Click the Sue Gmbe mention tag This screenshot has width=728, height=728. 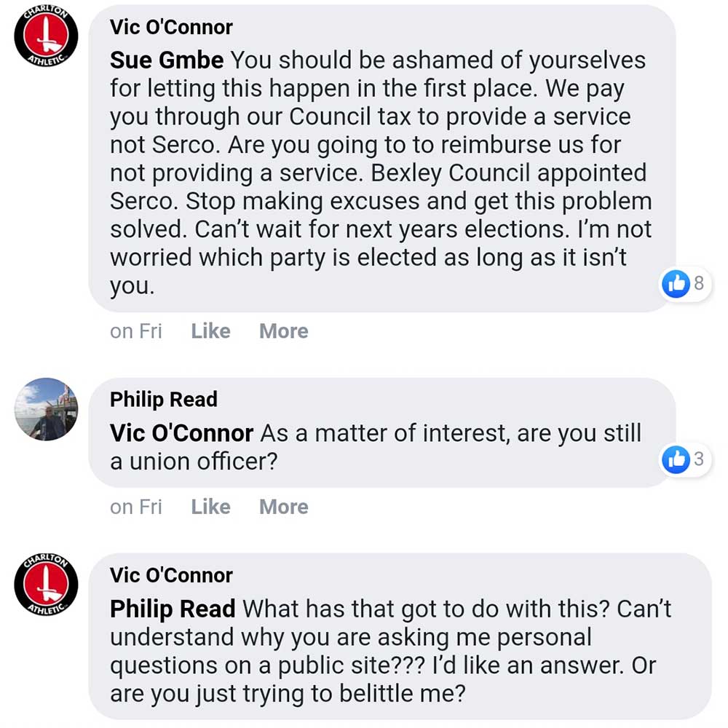(x=167, y=60)
